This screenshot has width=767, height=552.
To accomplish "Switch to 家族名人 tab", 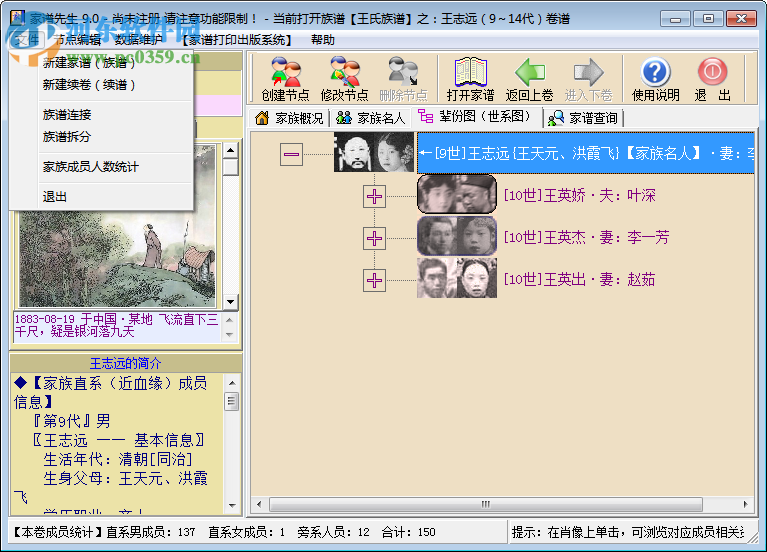I will tap(371, 118).
